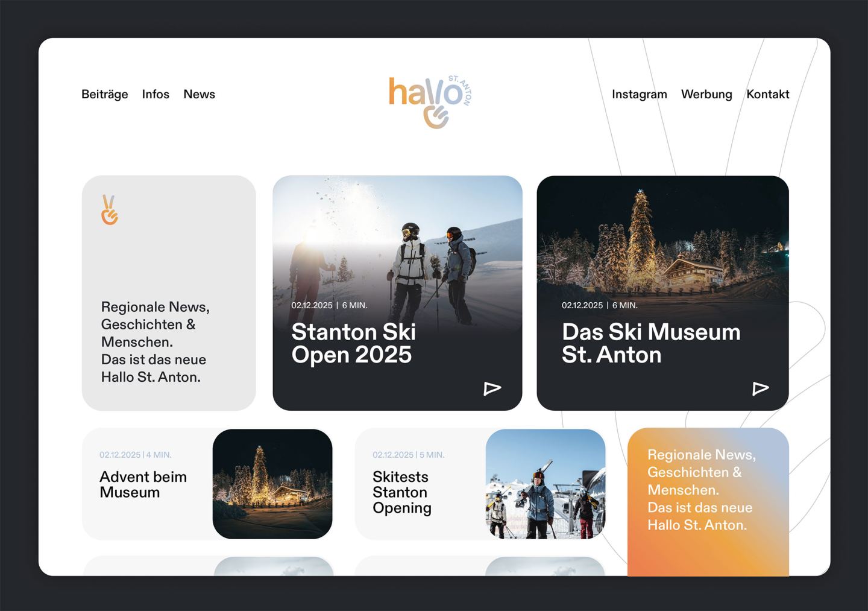Open the News section
This screenshot has height=611, width=868.
coord(199,94)
